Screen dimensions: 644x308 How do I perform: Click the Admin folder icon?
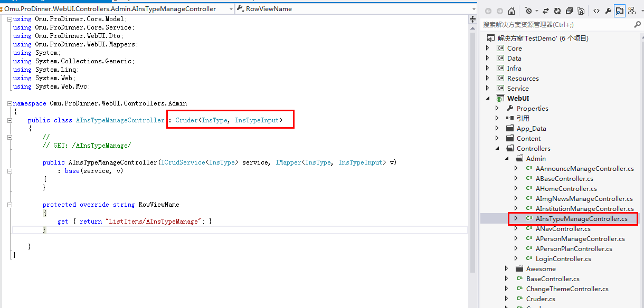(519, 158)
